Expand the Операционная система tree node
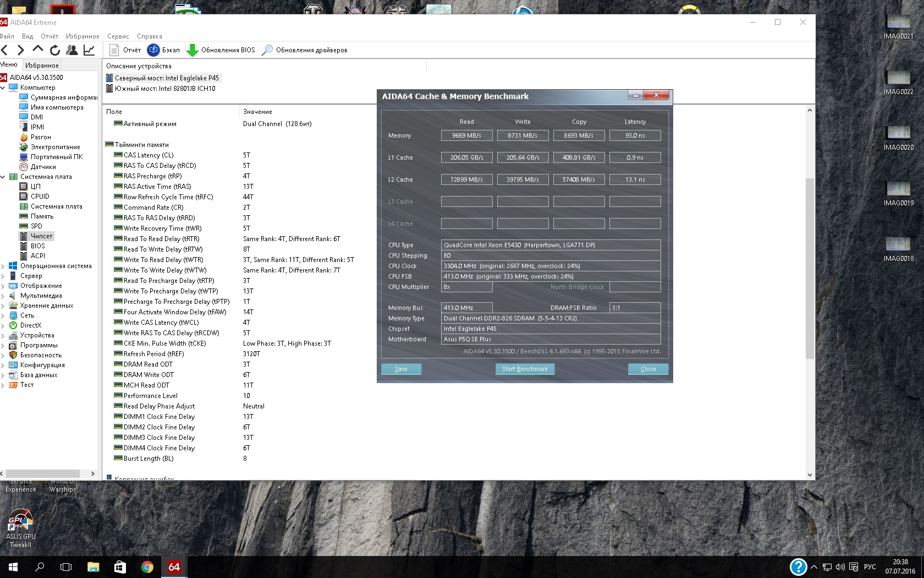 (3, 266)
